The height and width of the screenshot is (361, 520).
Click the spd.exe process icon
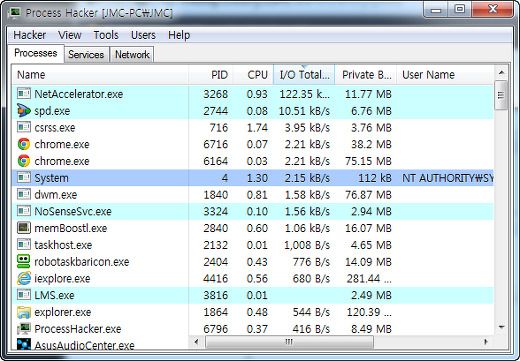24,110
